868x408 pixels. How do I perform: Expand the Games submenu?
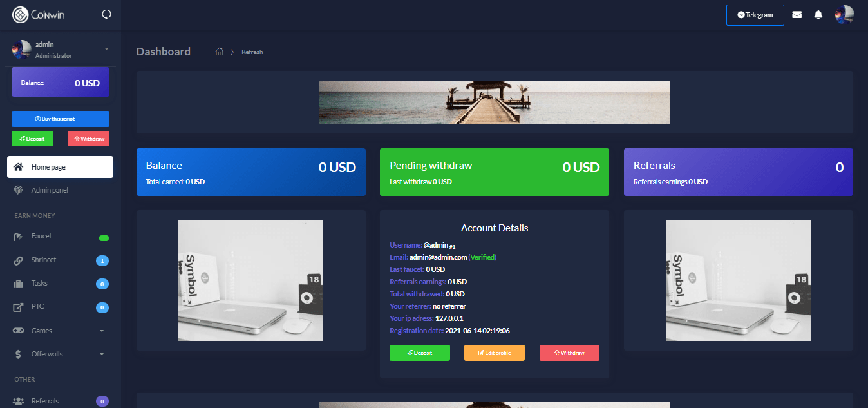point(101,331)
